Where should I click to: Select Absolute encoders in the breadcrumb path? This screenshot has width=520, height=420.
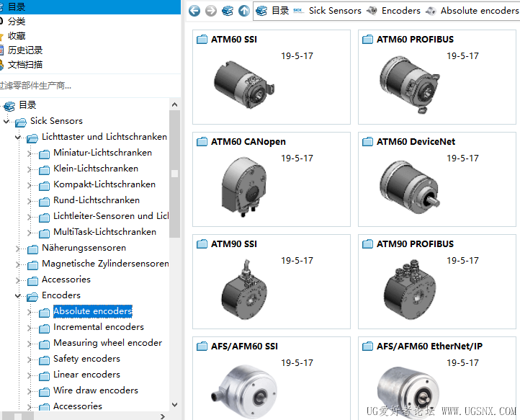pyautogui.click(x=480, y=11)
